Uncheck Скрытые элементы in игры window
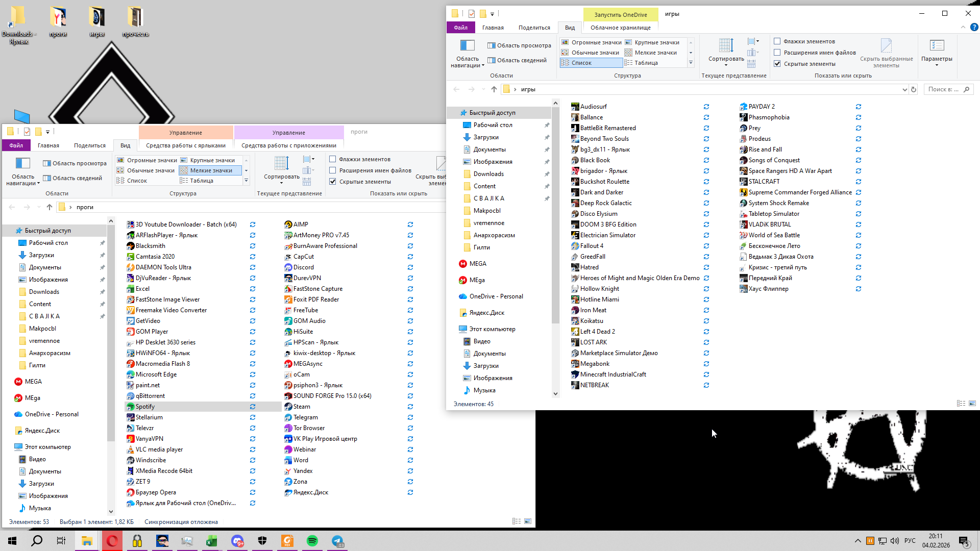Screen dimensions: 980x551 pos(777,64)
